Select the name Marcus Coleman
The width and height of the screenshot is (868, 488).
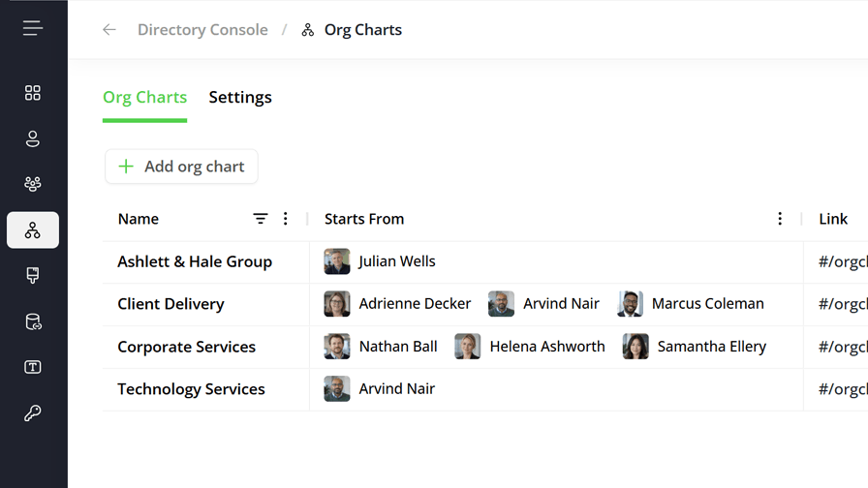(x=708, y=304)
